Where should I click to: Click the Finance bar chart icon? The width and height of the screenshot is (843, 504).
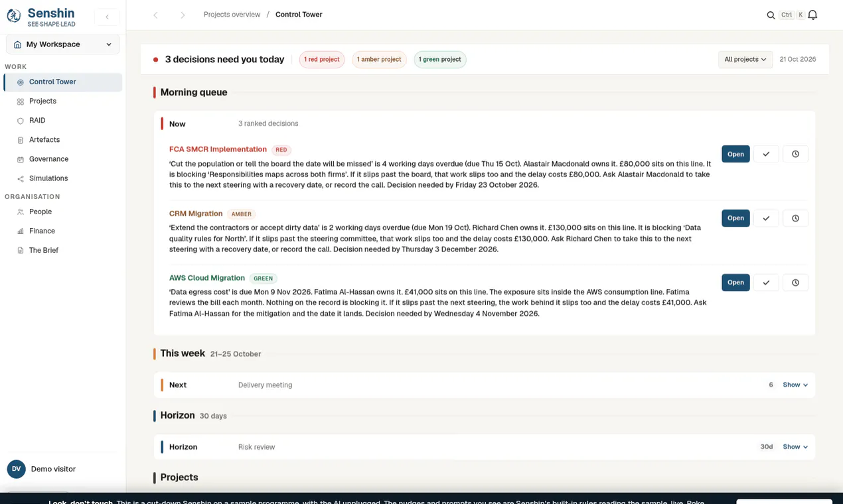[21, 231]
